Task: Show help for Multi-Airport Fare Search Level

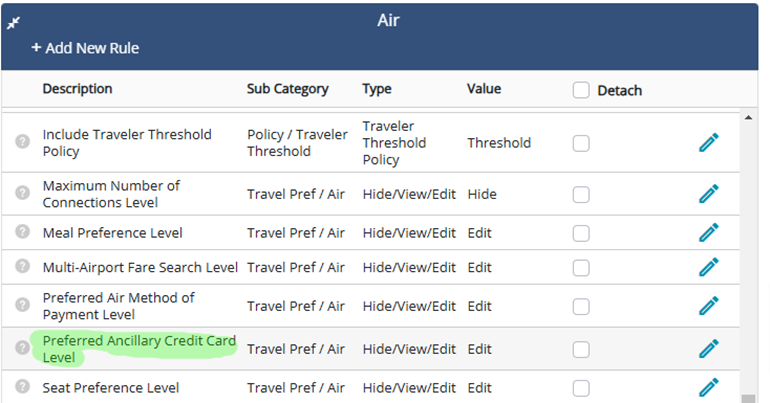Action: click(23, 266)
